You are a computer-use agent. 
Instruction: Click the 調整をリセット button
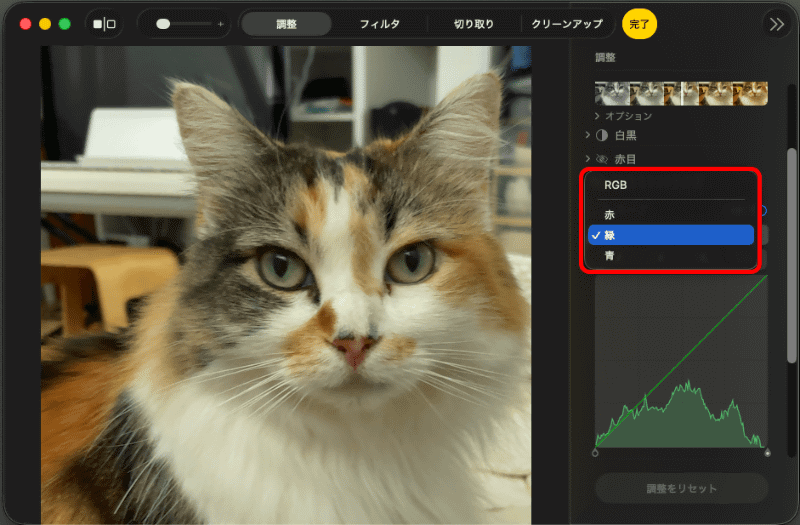[682, 488]
